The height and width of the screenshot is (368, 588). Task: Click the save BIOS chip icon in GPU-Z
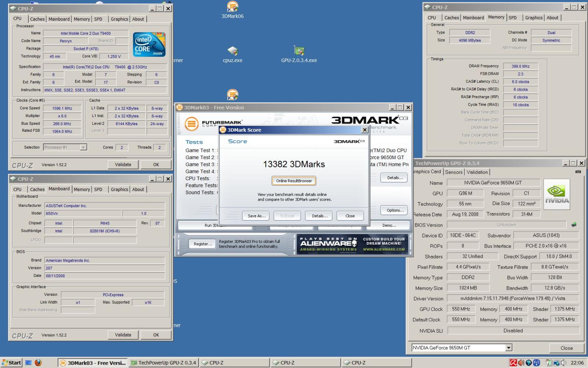[x=574, y=224]
